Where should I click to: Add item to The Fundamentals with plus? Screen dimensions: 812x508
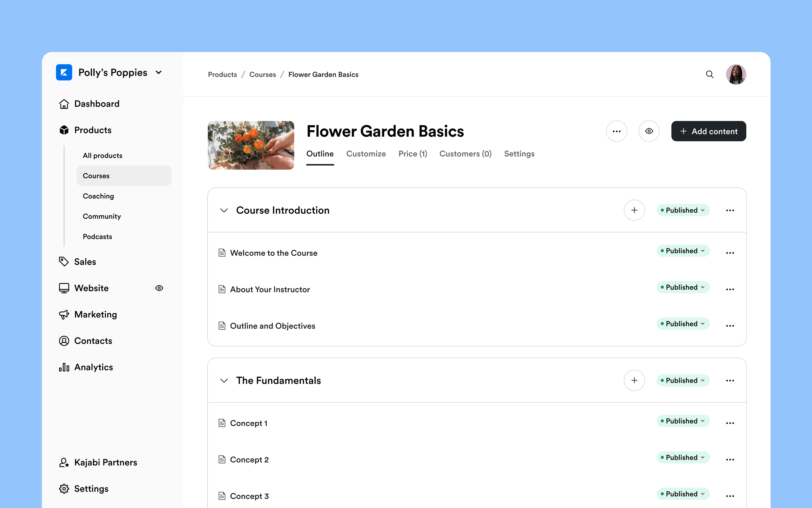click(x=634, y=380)
